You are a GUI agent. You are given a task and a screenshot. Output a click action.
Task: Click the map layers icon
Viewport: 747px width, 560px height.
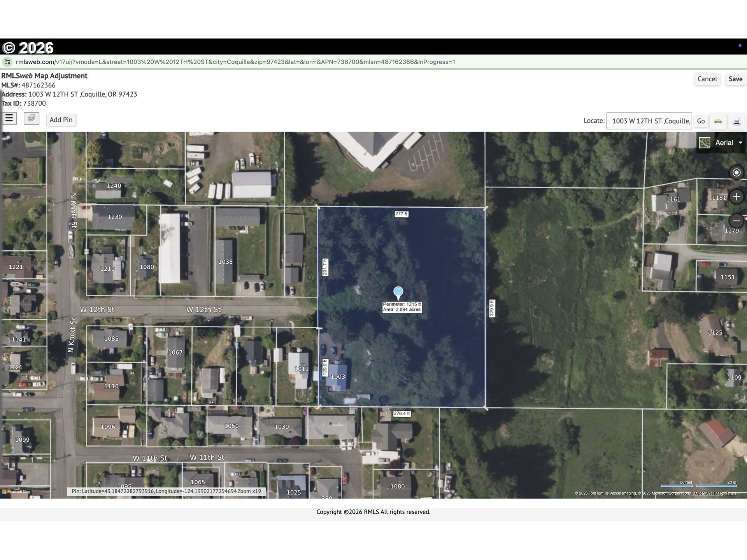click(x=32, y=118)
